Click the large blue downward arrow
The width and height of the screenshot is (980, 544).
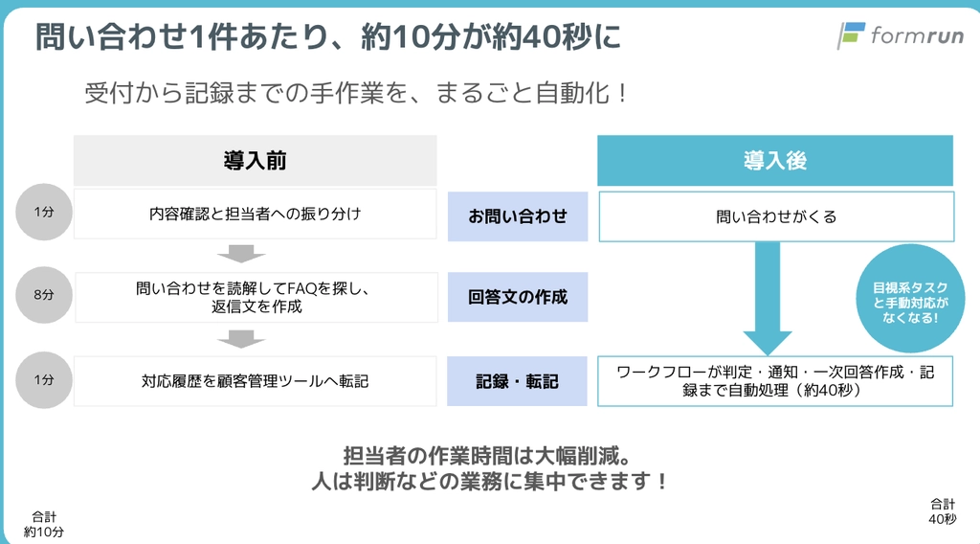pyautogui.click(x=768, y=299)
